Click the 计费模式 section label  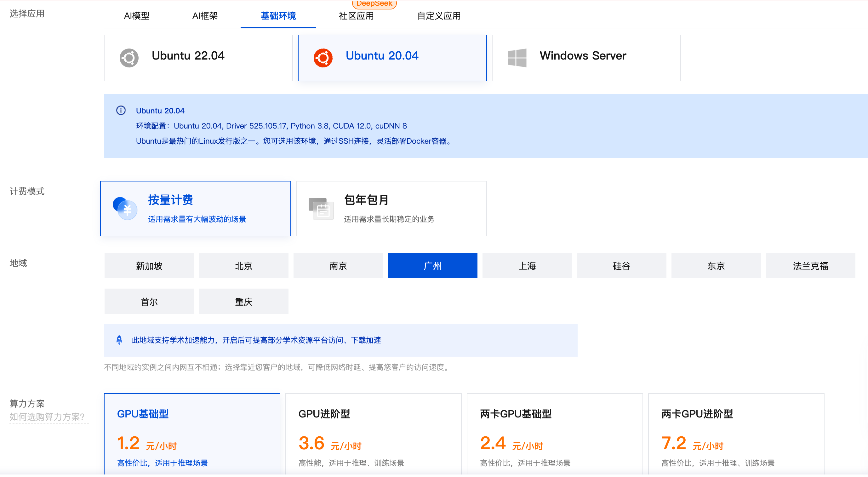coord(27,192)
